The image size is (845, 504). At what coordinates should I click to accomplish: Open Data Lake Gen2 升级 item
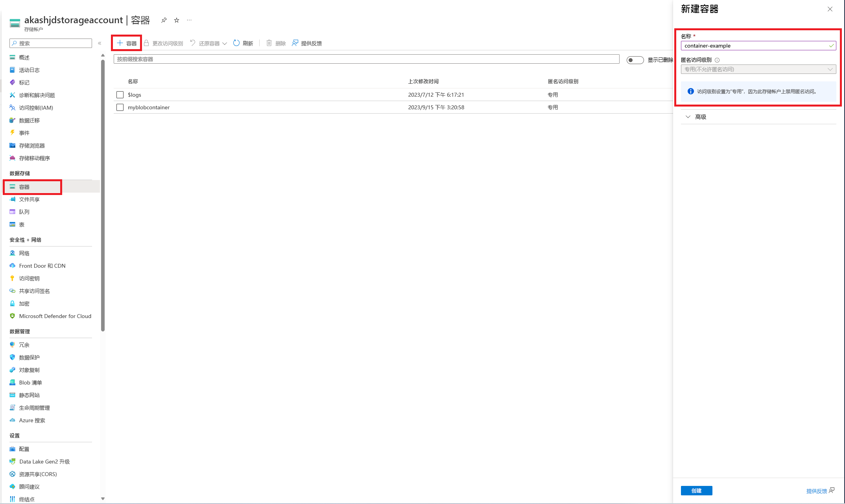pyautogui.click(x=44, y=462)
